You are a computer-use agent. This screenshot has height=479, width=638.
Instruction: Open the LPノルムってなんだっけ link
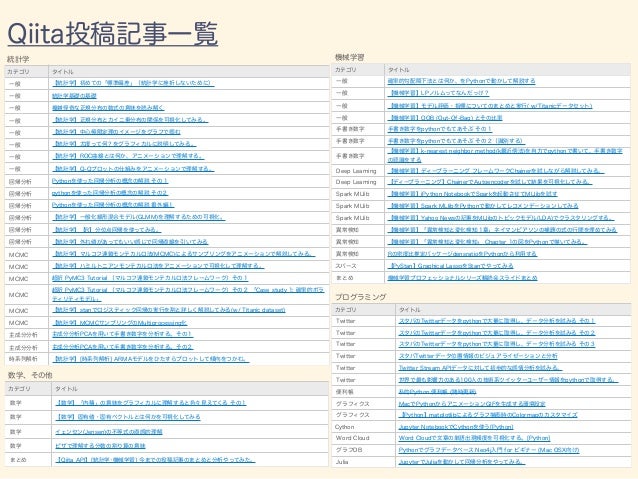pos(438,93)
